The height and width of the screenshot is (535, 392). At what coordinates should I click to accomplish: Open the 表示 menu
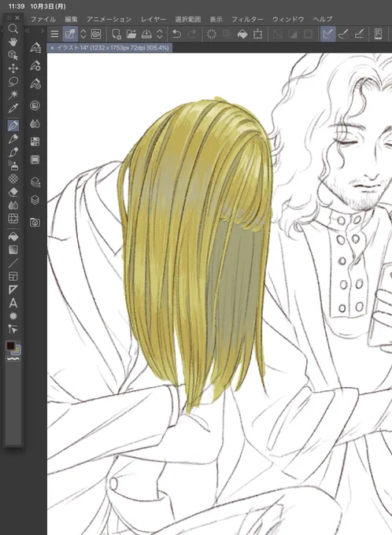tap(216, 19)
